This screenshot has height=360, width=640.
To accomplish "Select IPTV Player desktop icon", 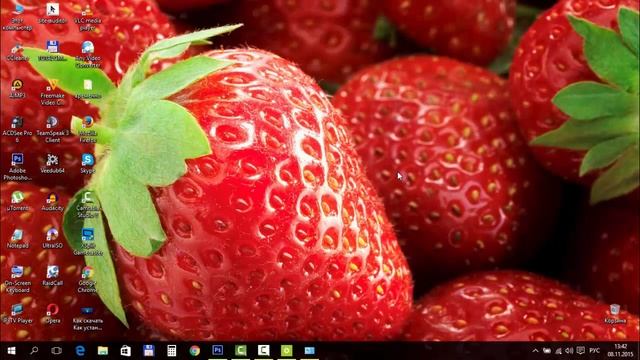I will click(17, 314).
